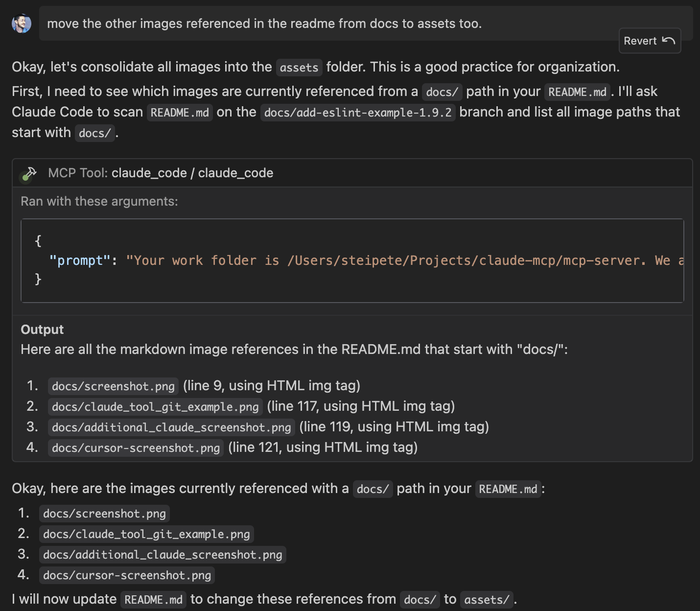Click the user message bubble at the top

click(264, 23)
